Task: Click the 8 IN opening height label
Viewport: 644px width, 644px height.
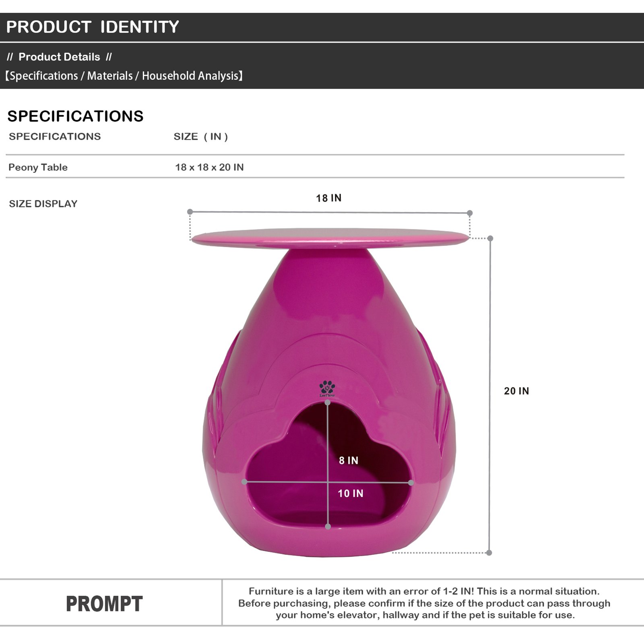Action: click(348, 460)
